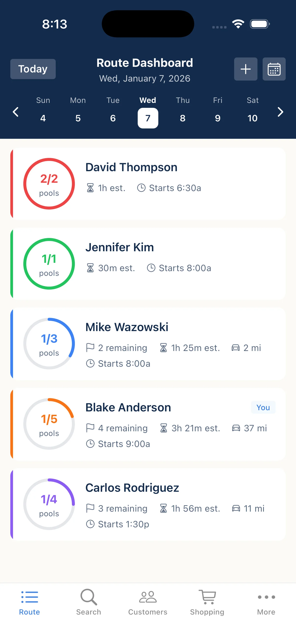Tap Carlos Rodriguez's remaining flag icon
296x644 pixels.
(90, 508)
